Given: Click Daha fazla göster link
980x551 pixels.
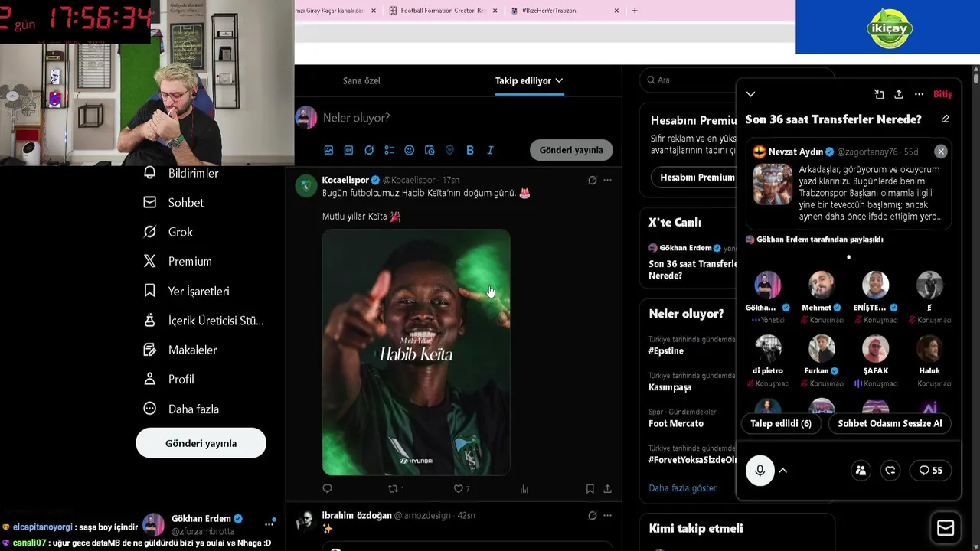Looking at the screenshot, I should (x=683, y=487).
